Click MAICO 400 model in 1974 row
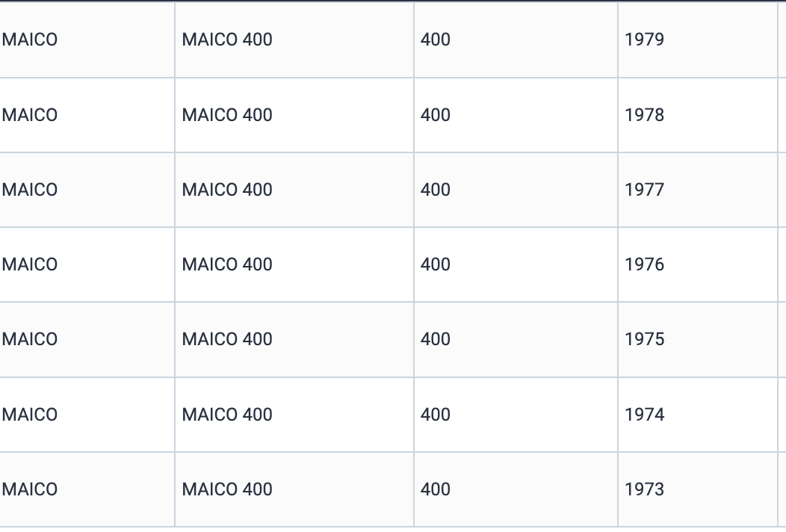Screen dimensions: 786x532 [227, 415]
